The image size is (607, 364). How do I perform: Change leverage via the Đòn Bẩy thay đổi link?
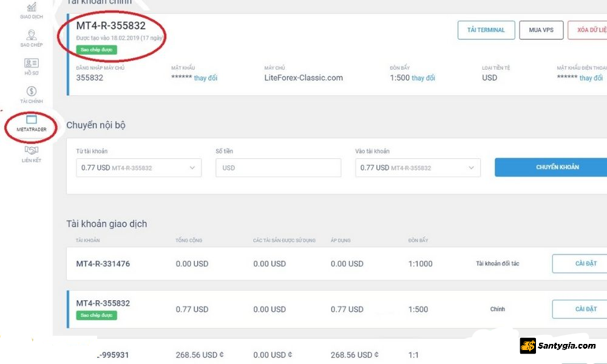(423, 78)
